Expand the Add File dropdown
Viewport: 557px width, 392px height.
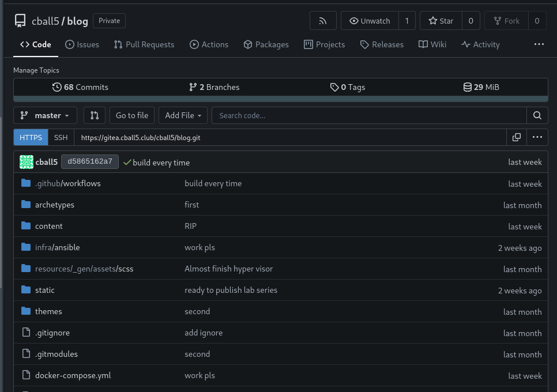183,115
